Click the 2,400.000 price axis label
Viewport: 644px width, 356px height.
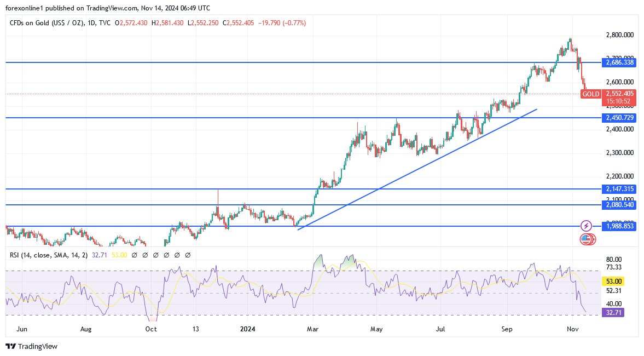click(619, 129)
